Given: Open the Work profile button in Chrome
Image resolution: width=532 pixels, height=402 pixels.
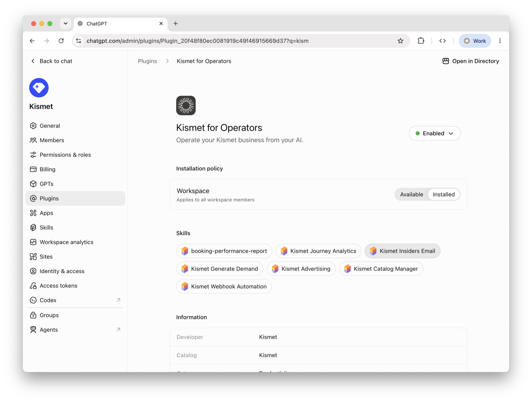Looking at the screenshot, I should [475, 41].
